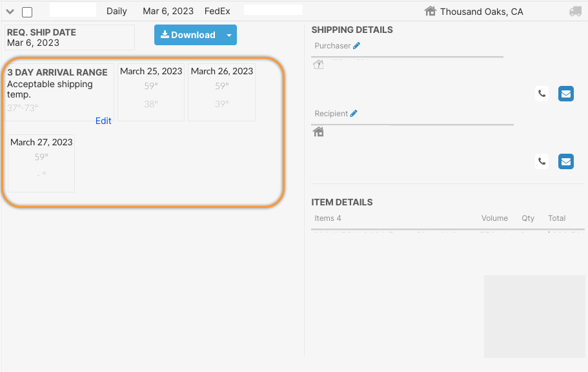Click the Recipient phone icon
Viewport: 588px width, 372px height.
[542, 161]
